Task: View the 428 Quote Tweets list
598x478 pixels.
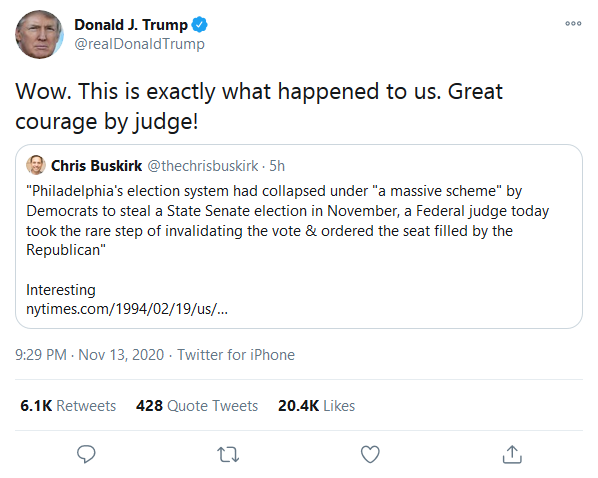Action: pos(197,406)
